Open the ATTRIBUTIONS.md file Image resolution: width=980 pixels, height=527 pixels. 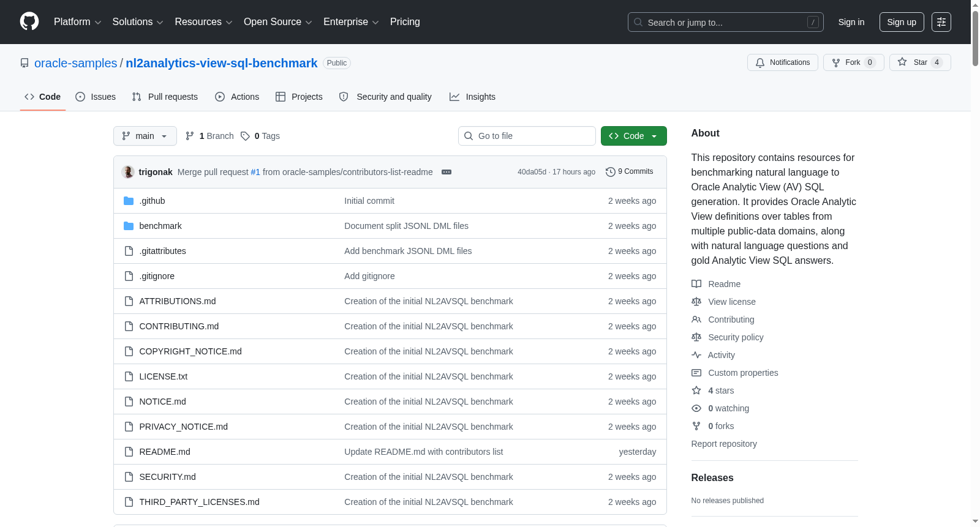(x=178, y=301)
